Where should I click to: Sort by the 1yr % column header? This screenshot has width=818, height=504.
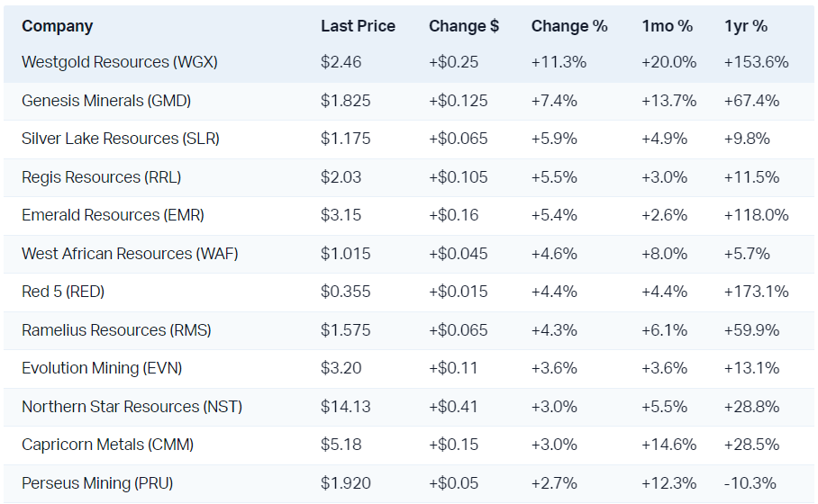coord(746,26)
